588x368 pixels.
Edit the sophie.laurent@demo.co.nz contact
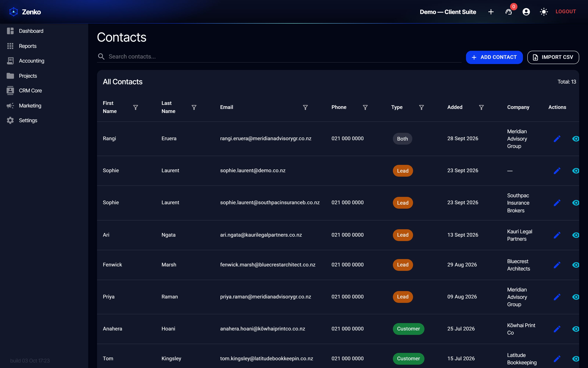pyautogui.click(x=557, y=171)
